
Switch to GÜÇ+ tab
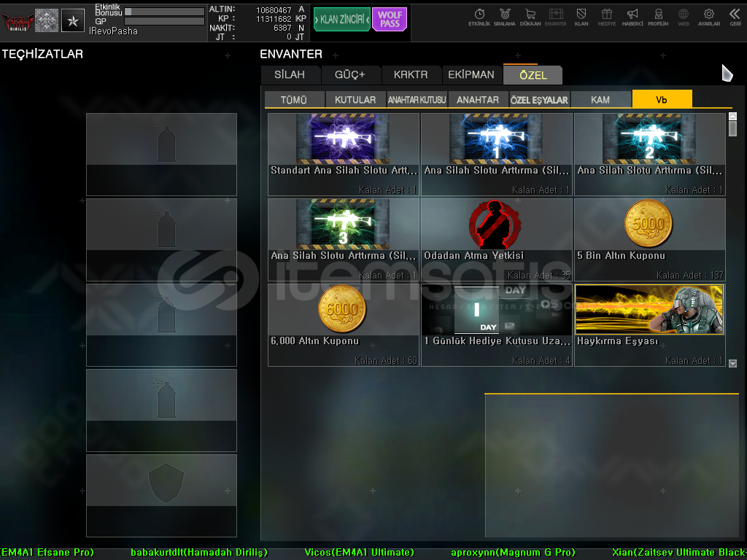pyautogui.click(x=350, y=75)
